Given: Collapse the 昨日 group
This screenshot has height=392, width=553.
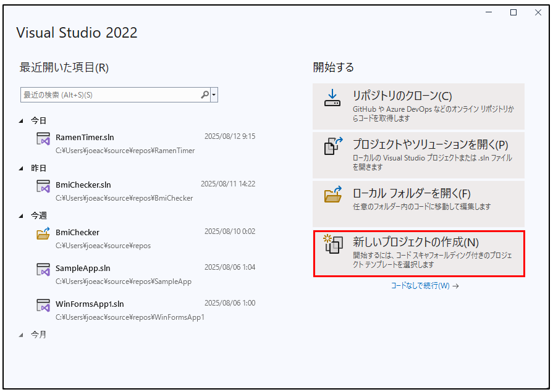Looking at the screenshot, I should 22,168.
